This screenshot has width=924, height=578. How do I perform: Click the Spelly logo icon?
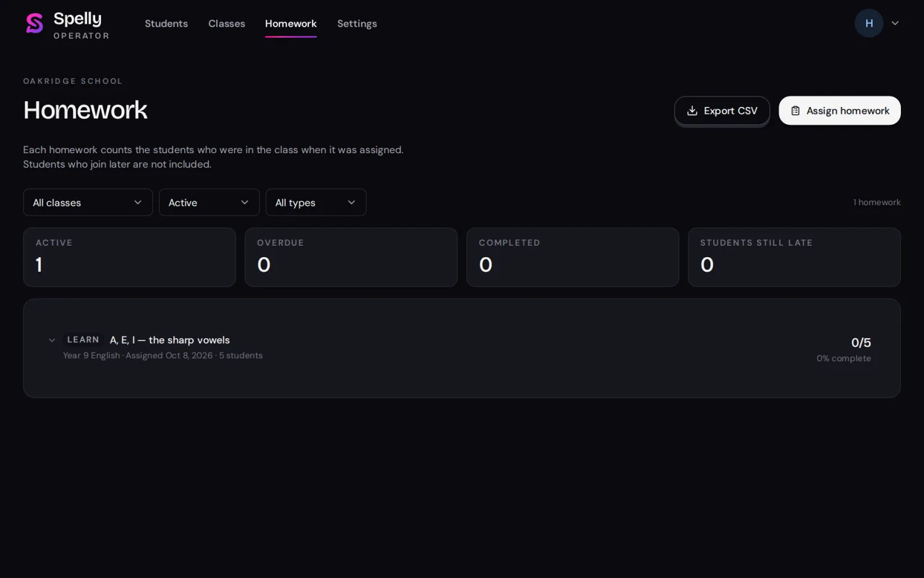35,23
